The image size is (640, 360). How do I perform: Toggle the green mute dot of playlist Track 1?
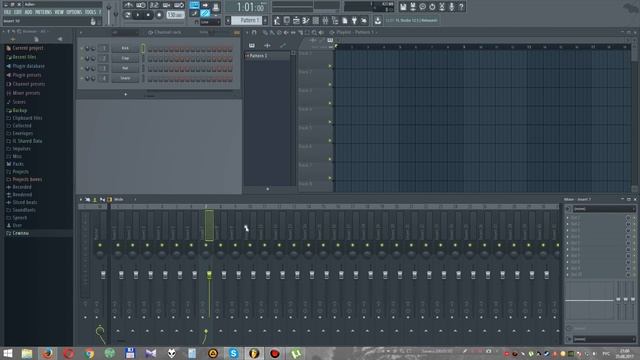coord(330,66)
